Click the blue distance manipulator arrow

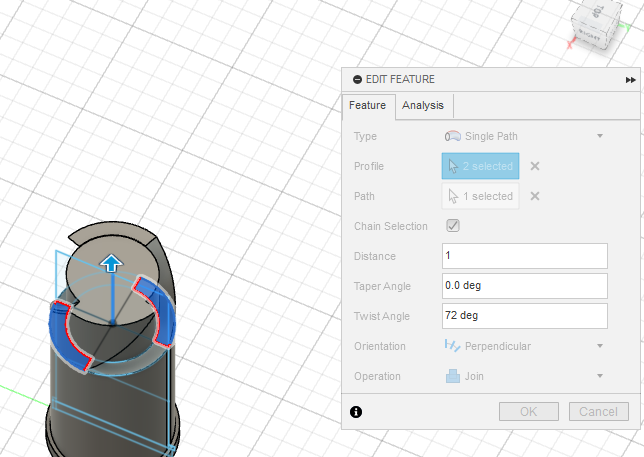pyautogui.click(x=112, y=263)
